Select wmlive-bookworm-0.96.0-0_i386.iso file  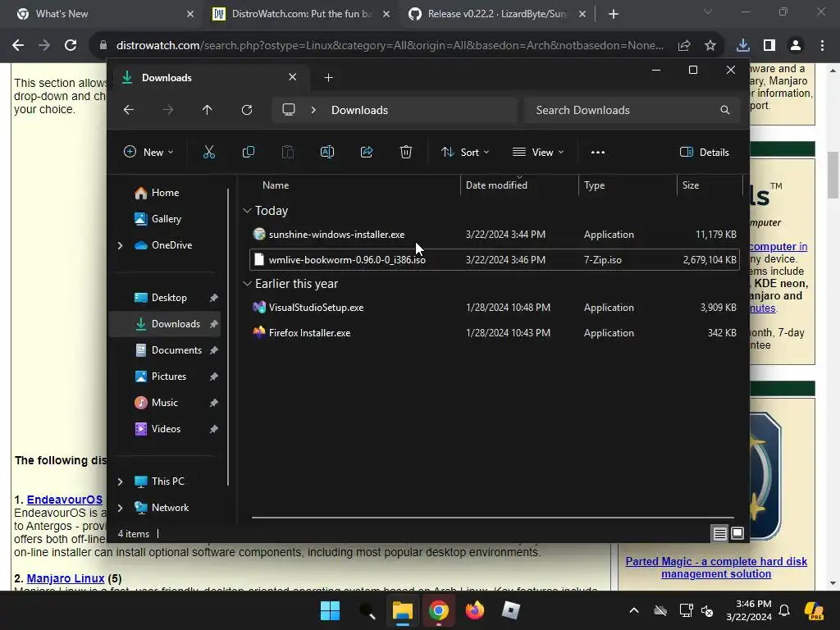[494, 260]
